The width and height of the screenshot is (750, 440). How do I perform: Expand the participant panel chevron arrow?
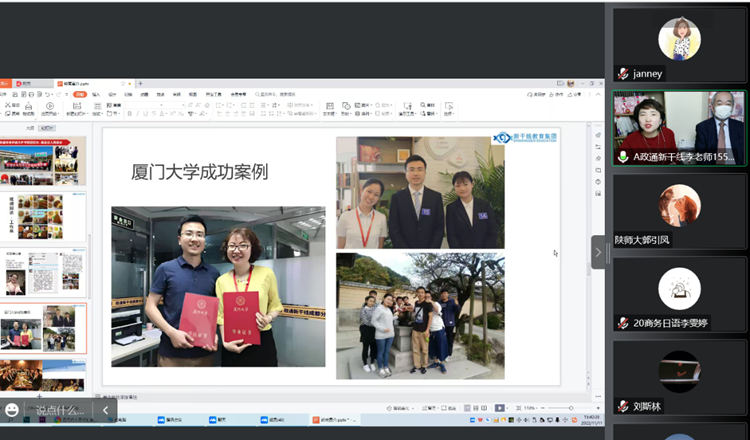pos(598,253)
